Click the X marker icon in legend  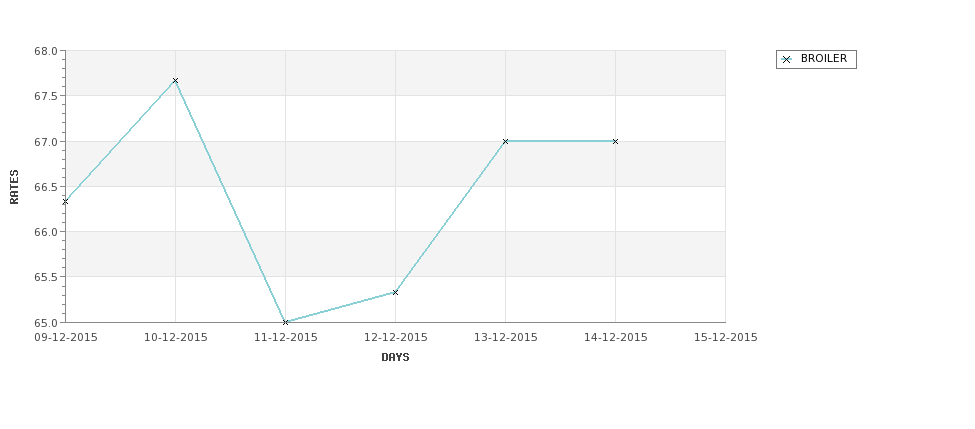tap(787, 59)
